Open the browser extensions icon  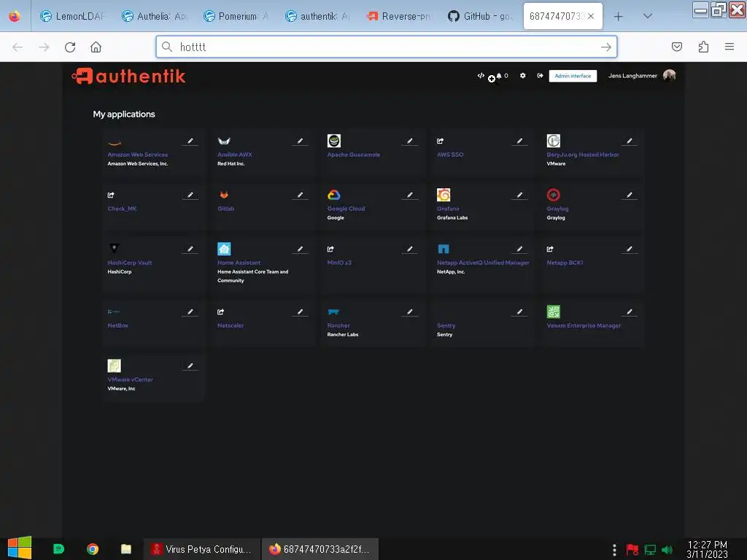pyautogui.click(x=703, y=47)
